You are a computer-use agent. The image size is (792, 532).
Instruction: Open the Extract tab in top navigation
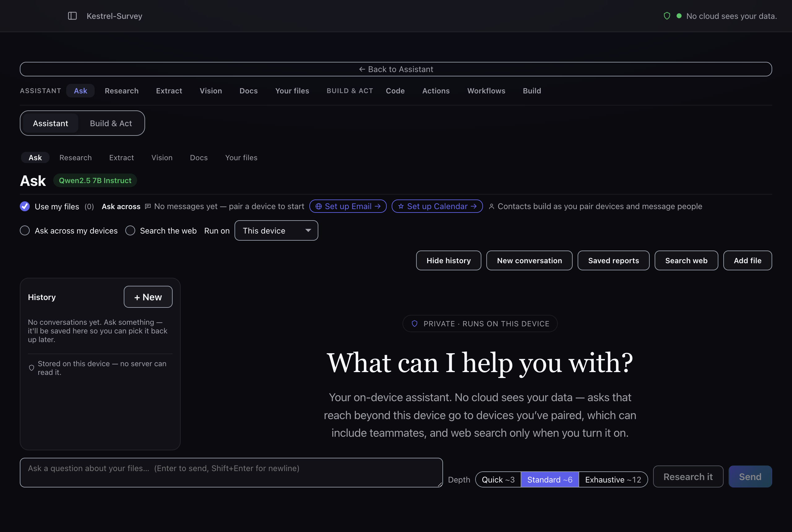[169, 91]
